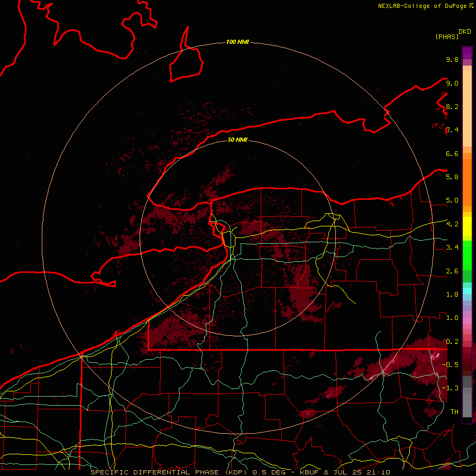Screen dimensions: 476x476
Task: Click the KBUF station identifier in caption
Action: [x=311, y=472]
